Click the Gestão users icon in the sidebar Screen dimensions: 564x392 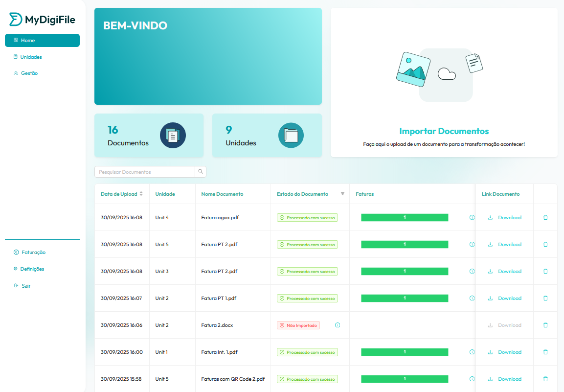[x=15, y=73]
